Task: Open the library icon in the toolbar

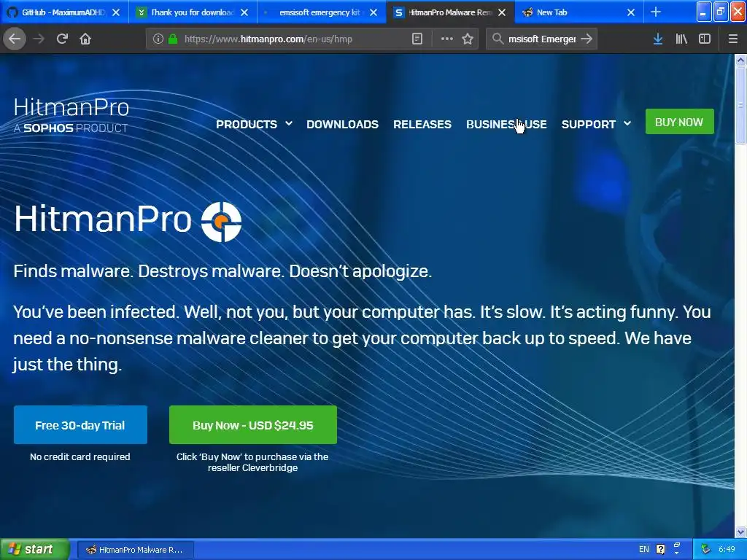Action: pos(681,39)
